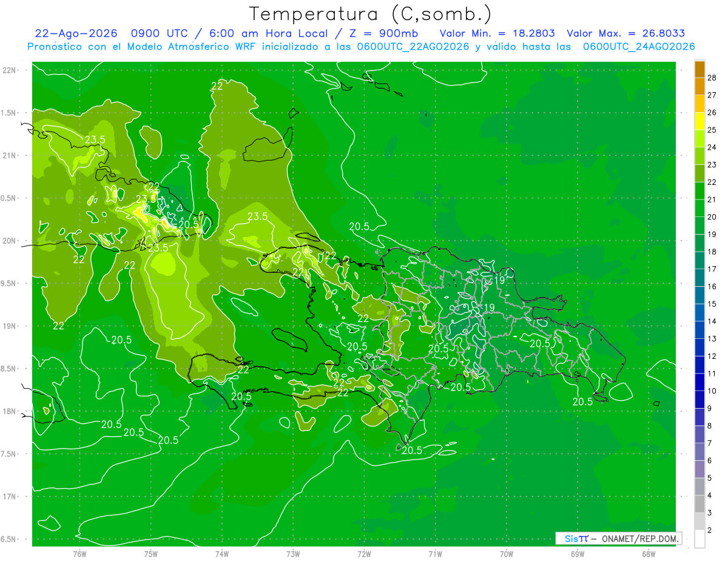Screen dimensions: 728x562
Task: Click the "68W" longitude axis label
Action: [648, 554]
